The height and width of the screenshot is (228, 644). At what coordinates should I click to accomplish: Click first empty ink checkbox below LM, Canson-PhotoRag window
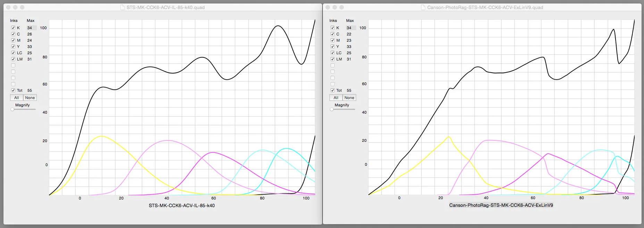[x=333, y=65]
